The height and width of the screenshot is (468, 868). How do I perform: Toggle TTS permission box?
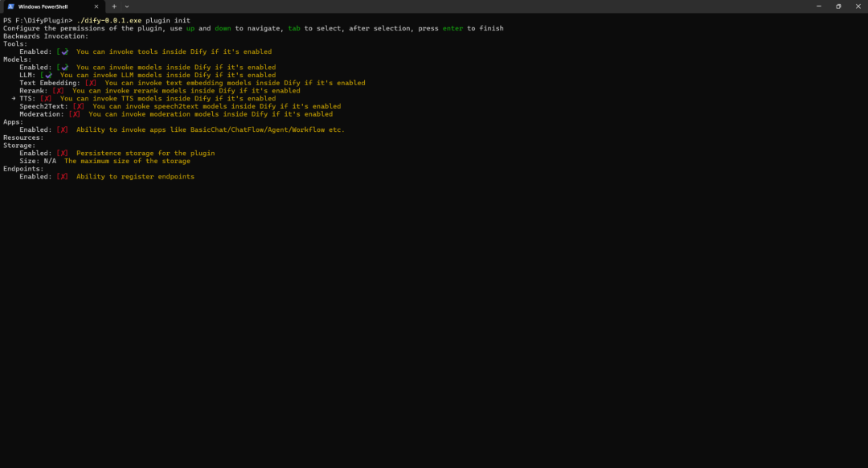[46, 99]
